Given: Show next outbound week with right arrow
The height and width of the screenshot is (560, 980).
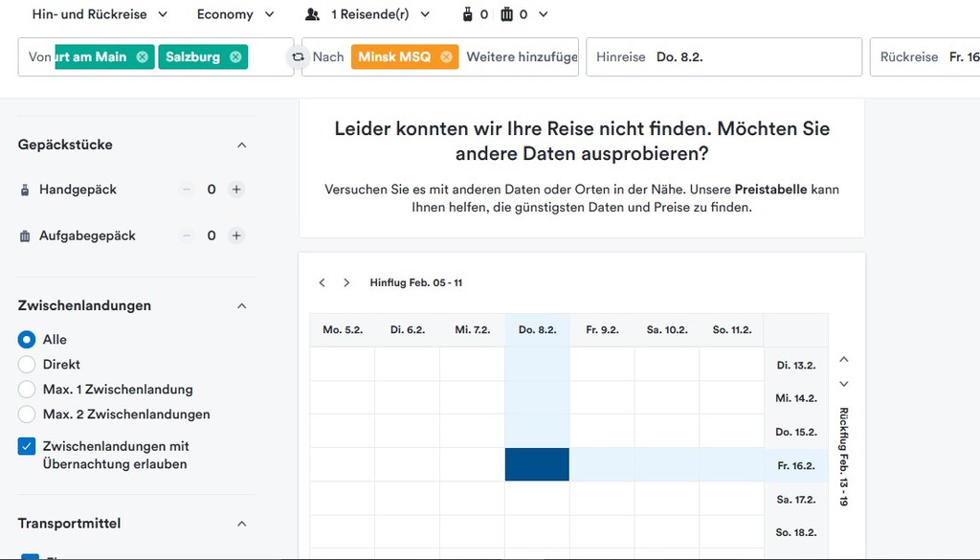Looking at the screenshot, I should (x=346, y=282).
